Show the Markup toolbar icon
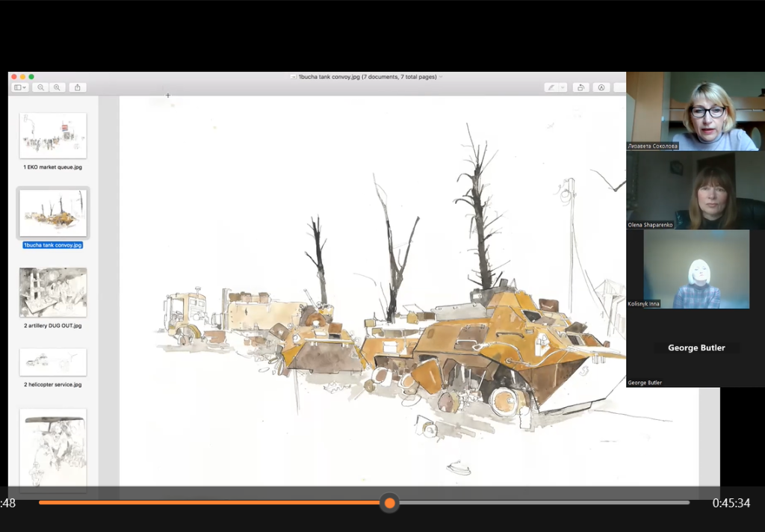Screen dimensions: 765x532 coord(601,87)
